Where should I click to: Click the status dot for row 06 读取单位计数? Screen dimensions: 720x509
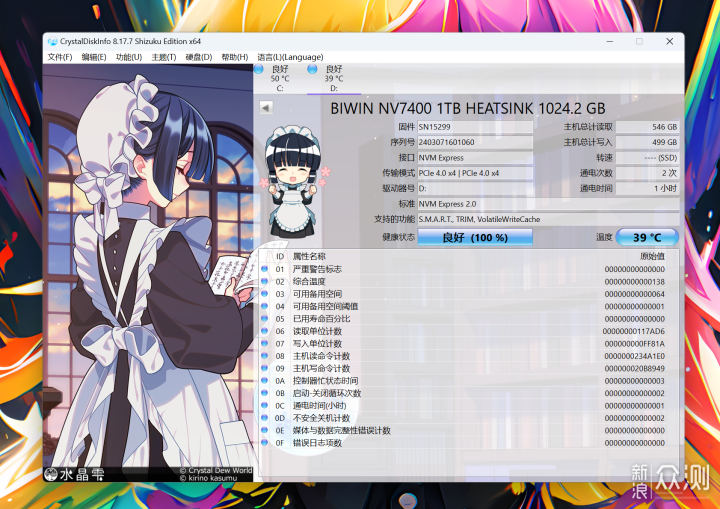click(x=264, y=331)
